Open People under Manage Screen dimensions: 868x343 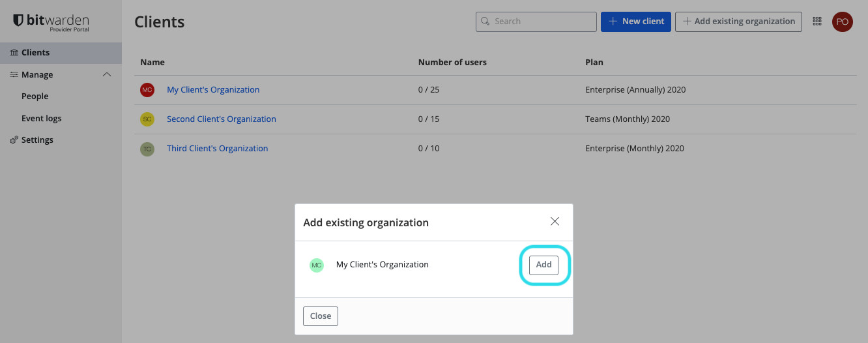coord(35,96)
